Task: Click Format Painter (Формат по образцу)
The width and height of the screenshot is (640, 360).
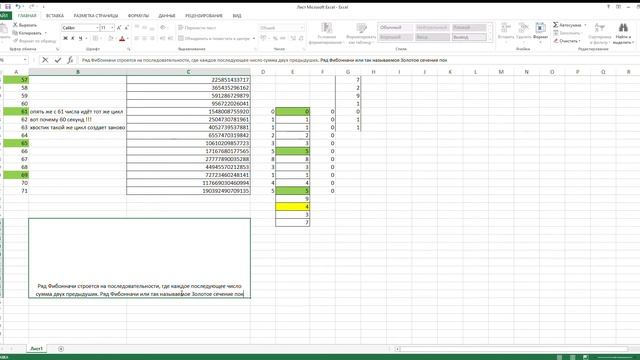Action: point(34,41)
